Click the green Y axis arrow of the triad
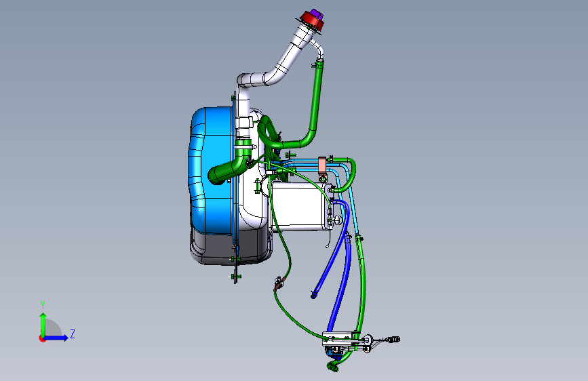The height and width of the screenshot is (381, 588). click(x=43, y=324)
